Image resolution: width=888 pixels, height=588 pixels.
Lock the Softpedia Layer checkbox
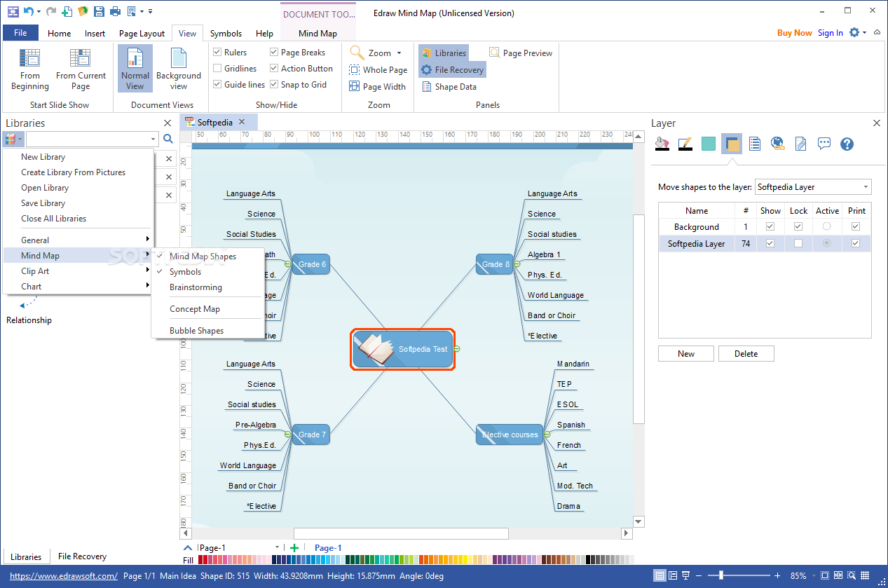tap(798, 244)
